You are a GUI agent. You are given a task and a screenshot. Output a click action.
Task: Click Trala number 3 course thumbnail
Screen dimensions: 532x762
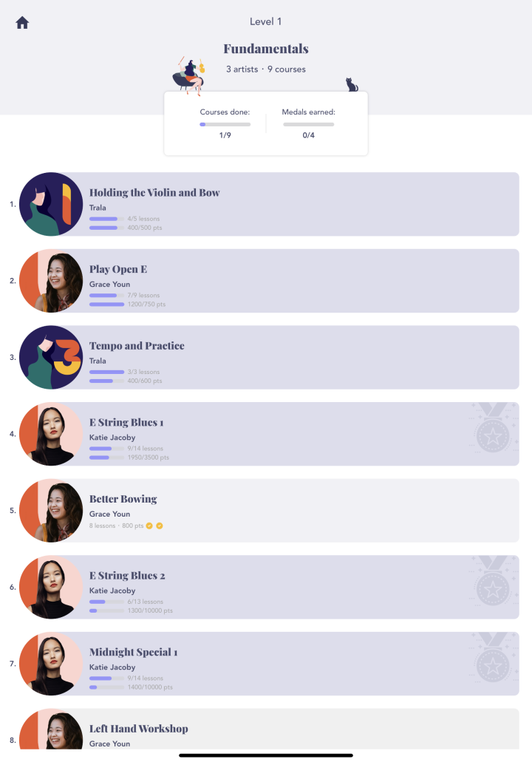pos(51,357)
